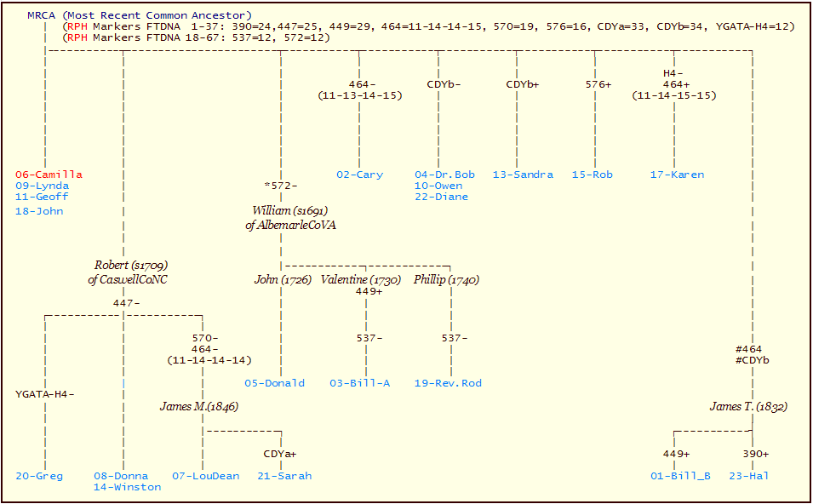Screen dimensions: 813x504
Task: Select the (11-13-14-15) value above Cary
Action: coord(360,95)
